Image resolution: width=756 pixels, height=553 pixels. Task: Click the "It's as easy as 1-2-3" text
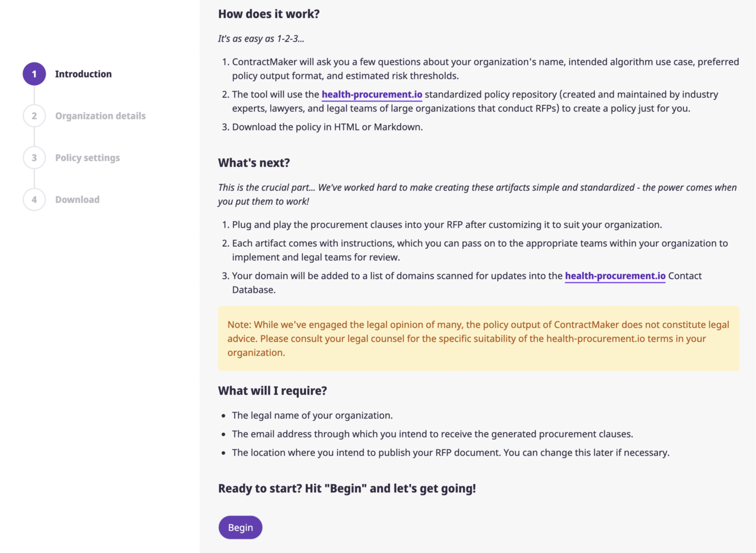coord(261,39)
